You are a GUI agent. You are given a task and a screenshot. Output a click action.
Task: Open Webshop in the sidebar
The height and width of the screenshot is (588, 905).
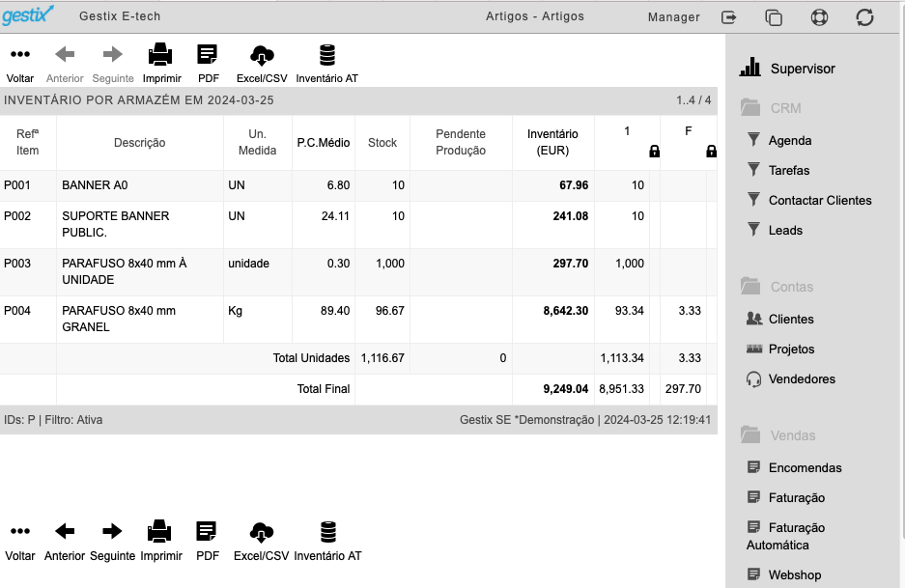(795, 574)
